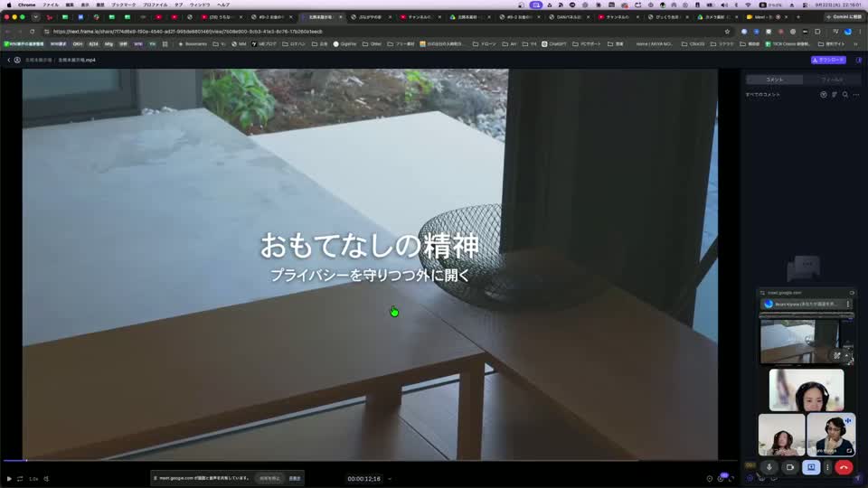Open the presenter banner three-dot menu
The width and height of the screenshot is (868, 488).
847,304
